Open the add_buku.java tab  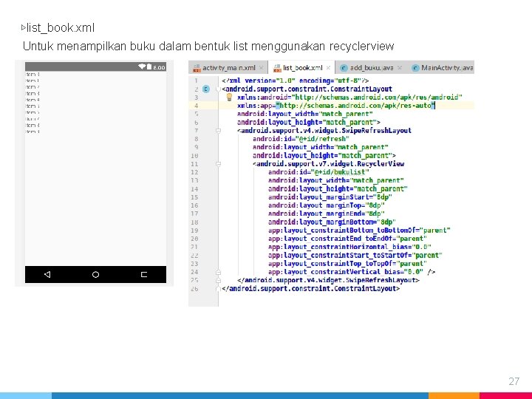(x=371, y=68)
